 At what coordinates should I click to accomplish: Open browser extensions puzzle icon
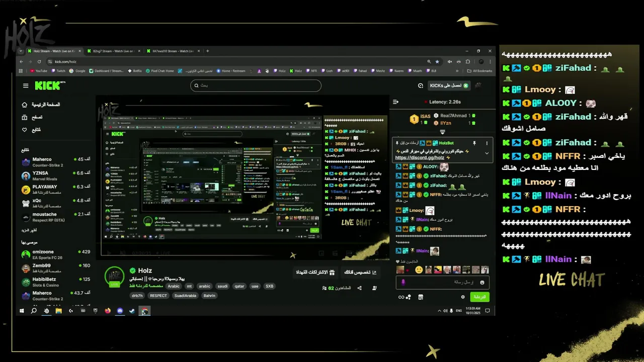(x=467, y=61)
